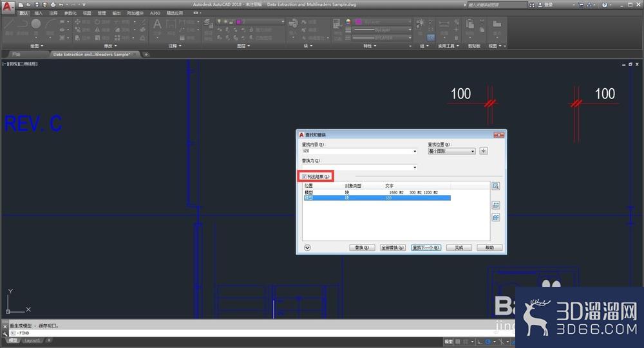Open the Find where dropdown
Image resolution: width=644 pixels, height=348 pixels.
click(x=452, y=151)
